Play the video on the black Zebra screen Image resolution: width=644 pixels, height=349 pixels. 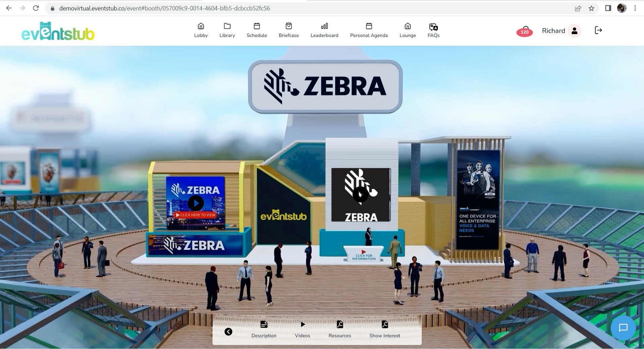pos(361,194)
